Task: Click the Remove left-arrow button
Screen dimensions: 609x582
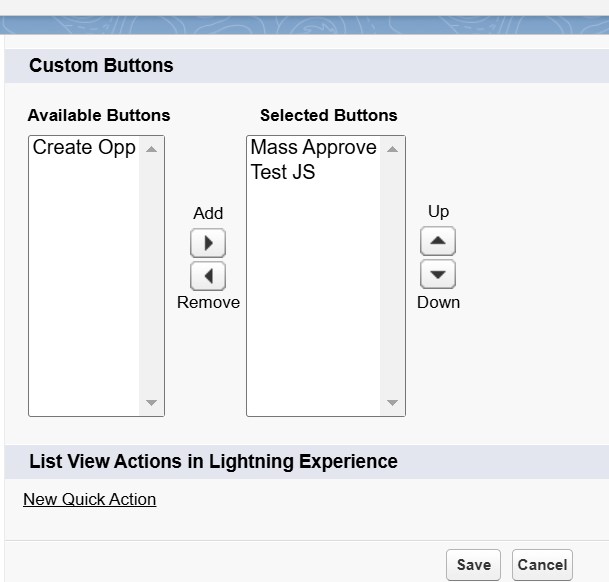Action: [x=208, y=276]
